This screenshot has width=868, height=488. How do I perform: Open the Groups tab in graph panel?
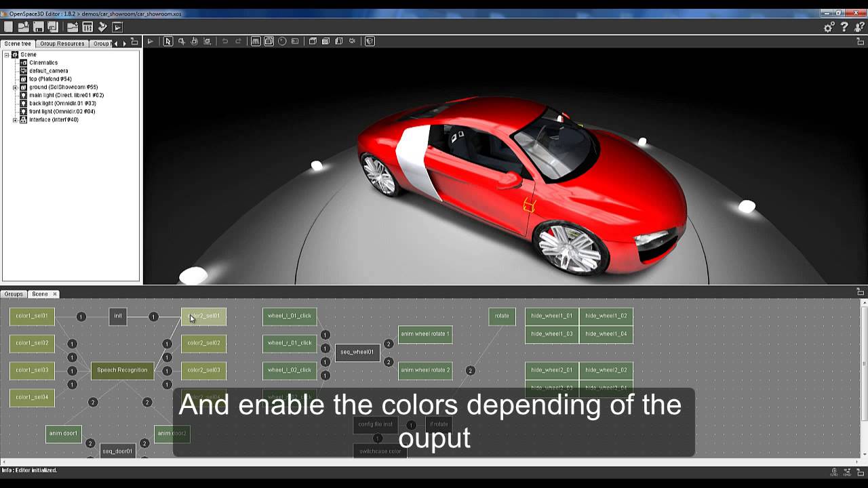click(x=14, y=294)
